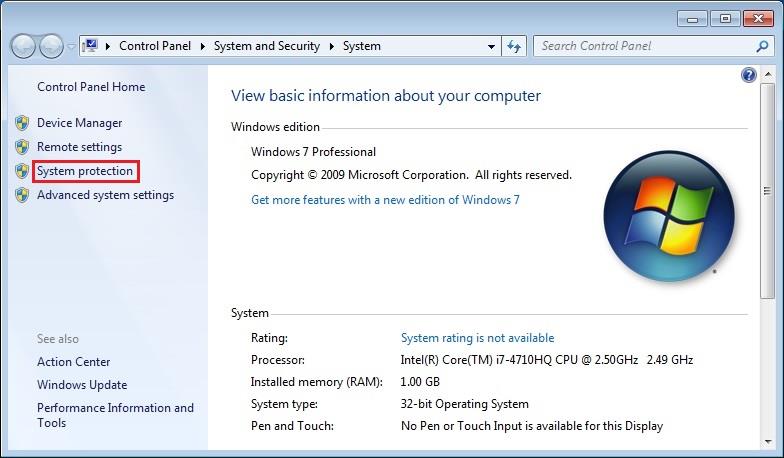Click shield icon beside Remote settings
Viewport: 784px width, 458px height.
[x=22, y=147]
